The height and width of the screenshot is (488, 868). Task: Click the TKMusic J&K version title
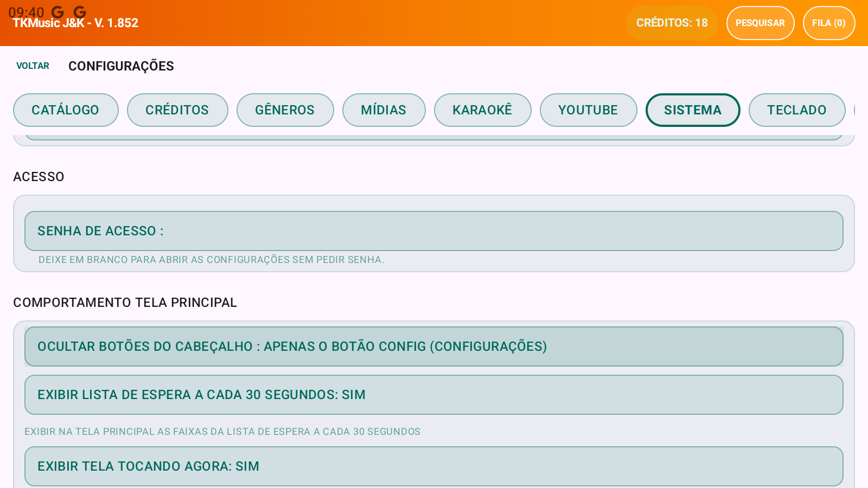[75, 23]
